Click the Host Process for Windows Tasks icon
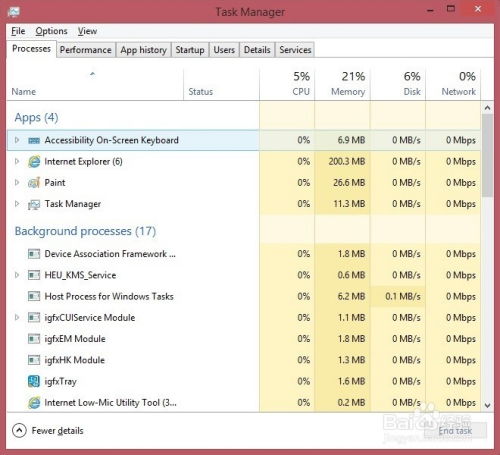This screenshot has height=455, width=500. tap(34, 296)
